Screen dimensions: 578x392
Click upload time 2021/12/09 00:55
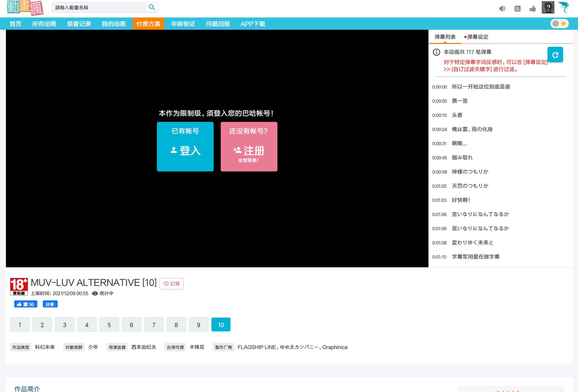pyautogui.click(x=70, y=293)
